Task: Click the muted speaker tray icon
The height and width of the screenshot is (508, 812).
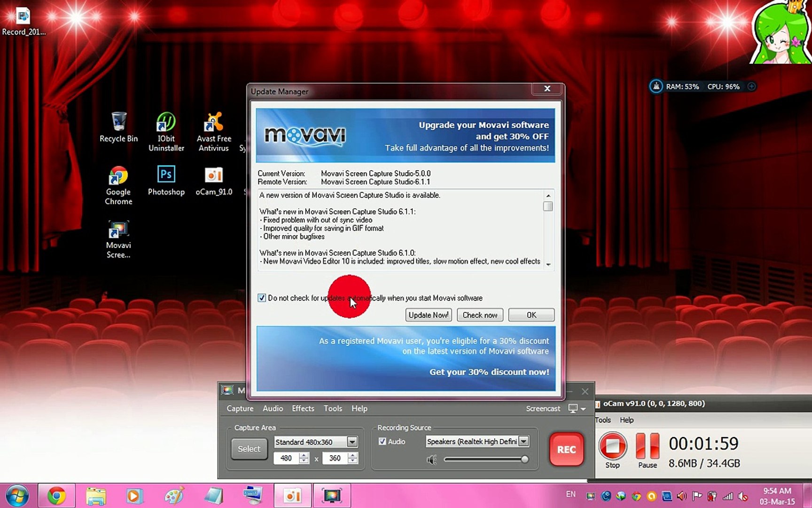Action: click(x=743, y=496)
